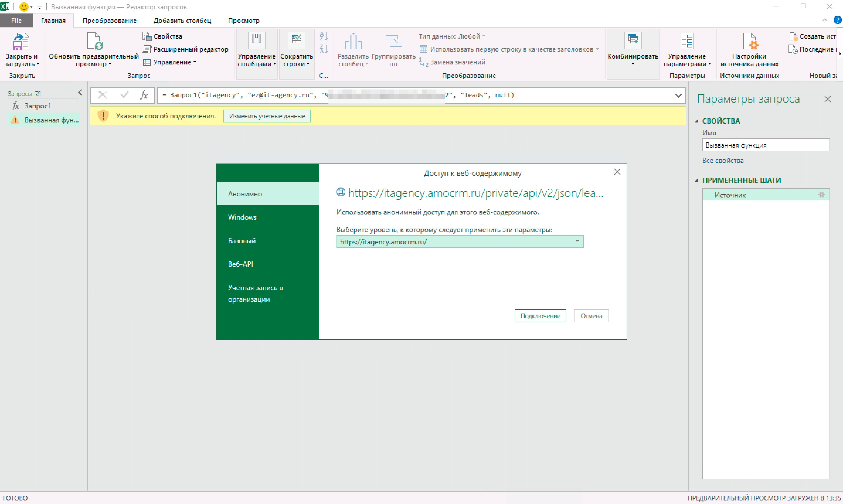Image resolution: width=843 pixels, height=504 pixels.
Task: Switch to Главная ribbon tab
Action: click(x=53, y=20)
